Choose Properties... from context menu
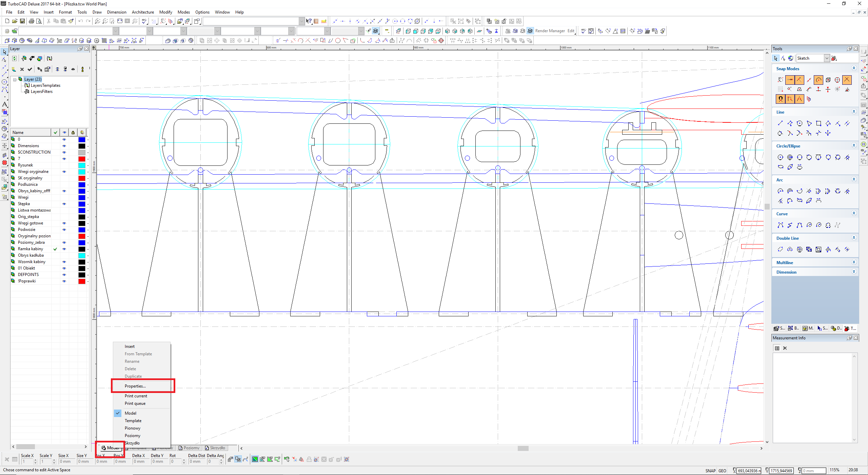868x475 pixels. pyautogui.click(x=135, y=386)
